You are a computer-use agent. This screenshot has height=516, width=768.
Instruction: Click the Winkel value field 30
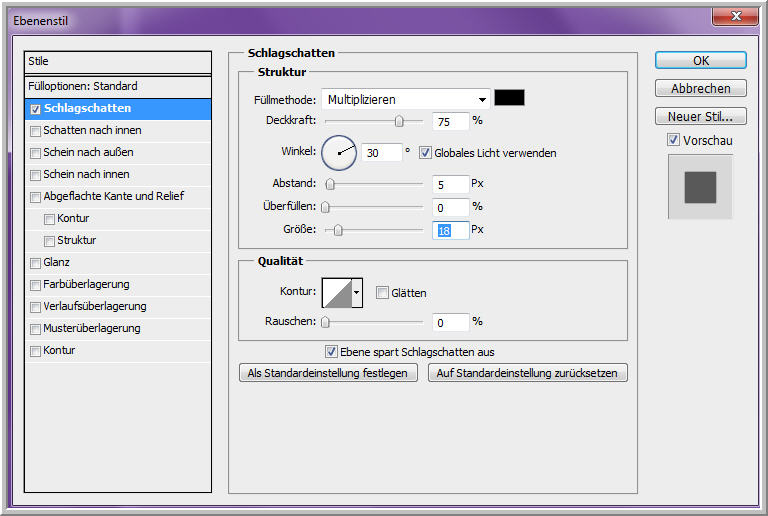pyautogui.click(x=382, y=153)
